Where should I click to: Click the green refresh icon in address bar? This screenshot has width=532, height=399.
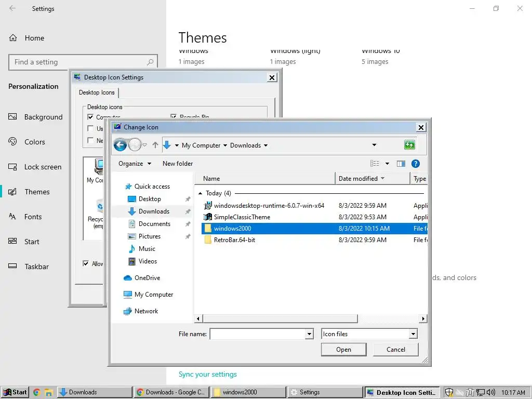[x=409, y=145]
